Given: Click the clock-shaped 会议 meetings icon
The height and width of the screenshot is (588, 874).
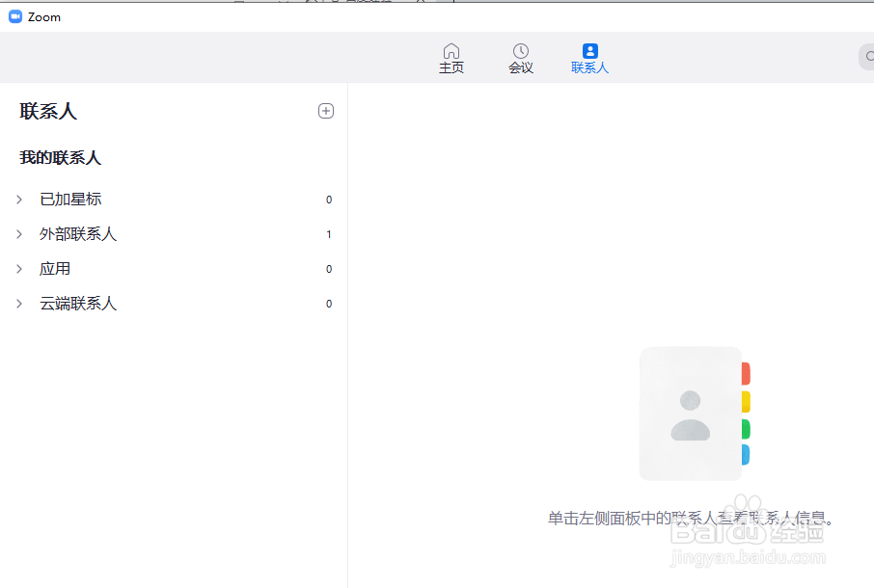Looking at the screenshot, I should (x=521, y=50).
